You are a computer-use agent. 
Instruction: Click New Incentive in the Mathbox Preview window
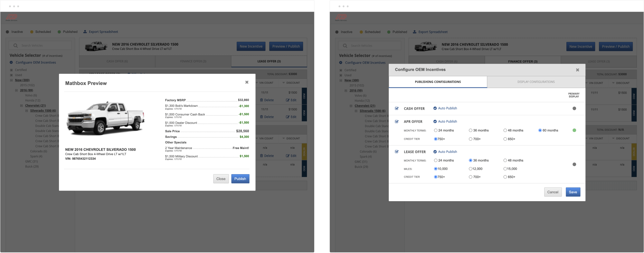coord(251,46)
